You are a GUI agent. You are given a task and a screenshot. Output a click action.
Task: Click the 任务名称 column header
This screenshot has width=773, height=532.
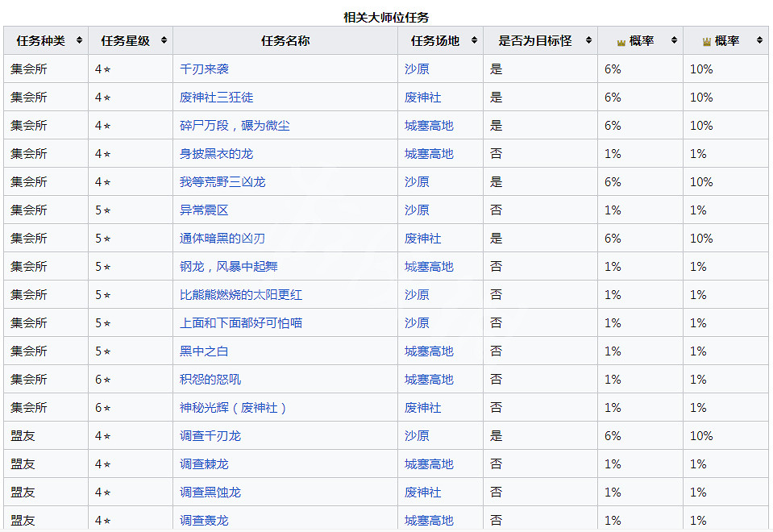tap(285, 40)
